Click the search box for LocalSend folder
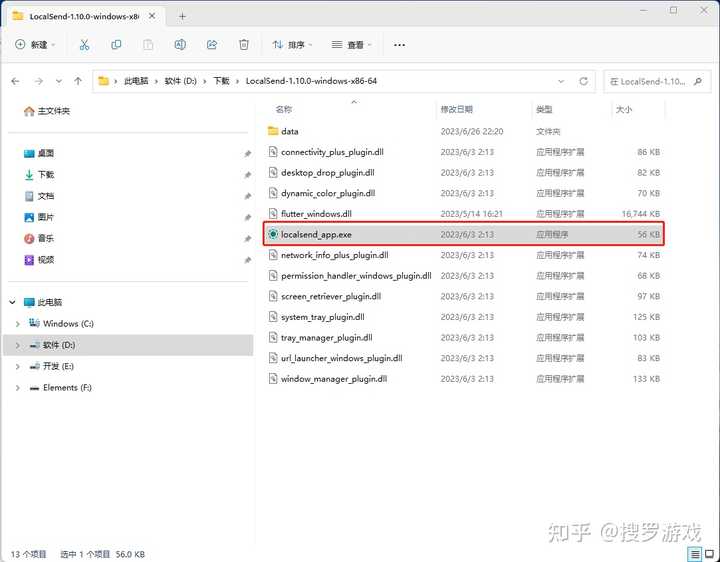The width and height of the screenshot is (720, 562). (655, 81)
